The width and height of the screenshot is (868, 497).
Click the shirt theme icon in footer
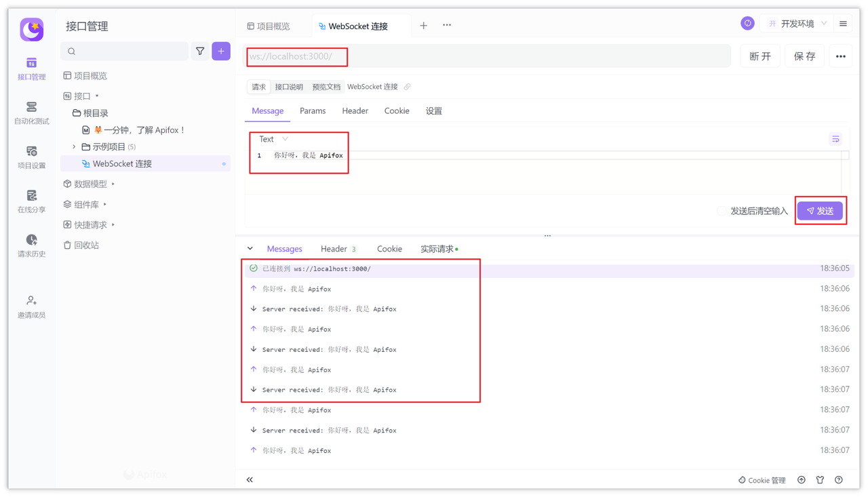tap(820, 480)
